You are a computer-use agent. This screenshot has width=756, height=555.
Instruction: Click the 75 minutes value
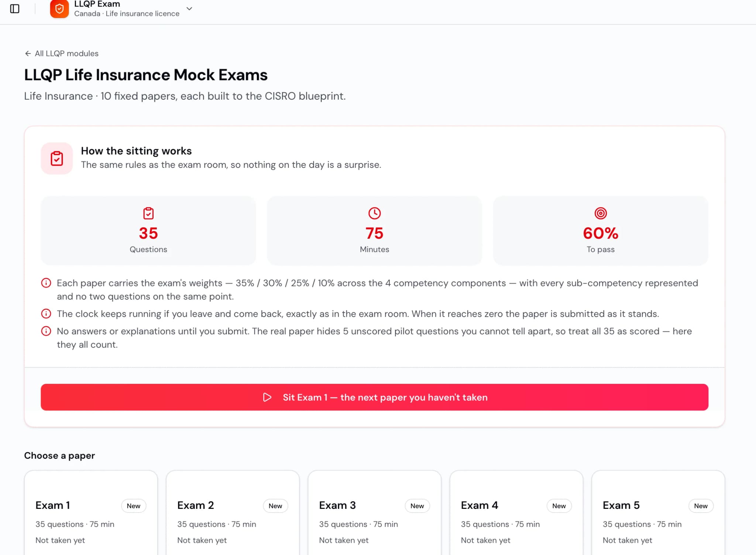point(374,233)
